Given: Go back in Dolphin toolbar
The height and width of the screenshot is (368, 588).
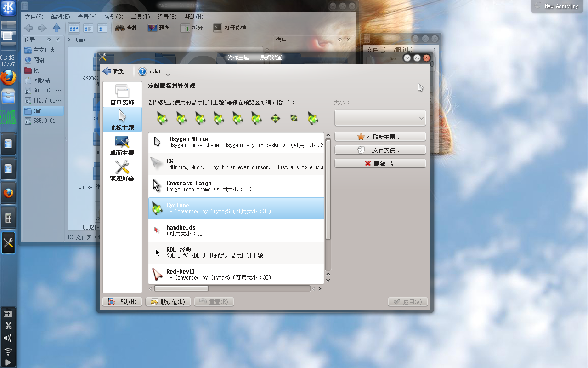Looking at the screenshot, I should coord(28,28).
